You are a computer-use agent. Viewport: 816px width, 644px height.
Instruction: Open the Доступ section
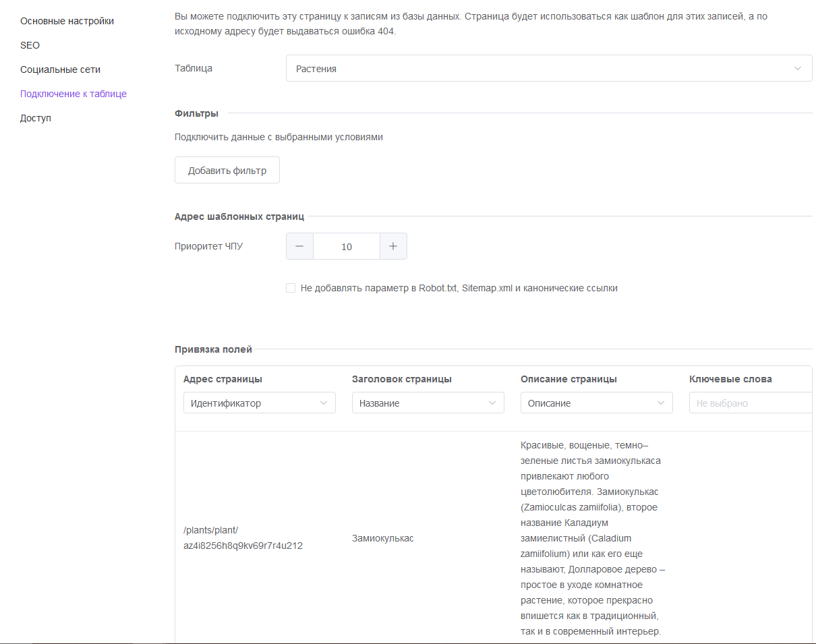[x=36, y=118]
